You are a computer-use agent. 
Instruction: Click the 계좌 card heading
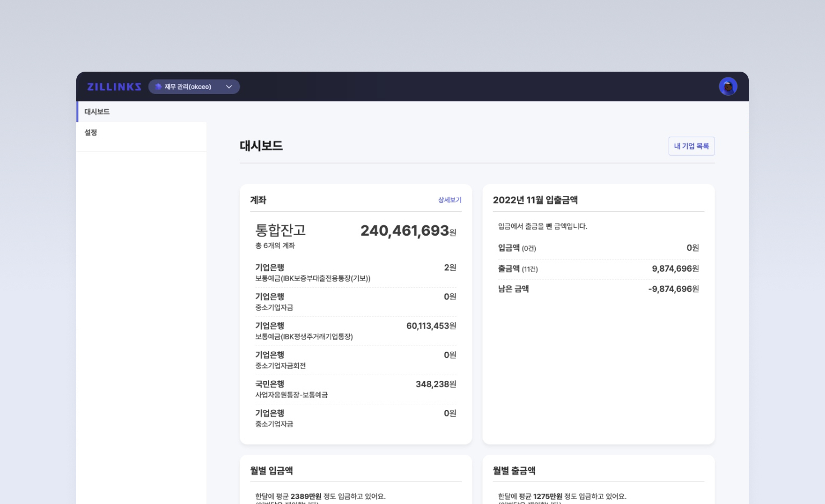point(258,200)
